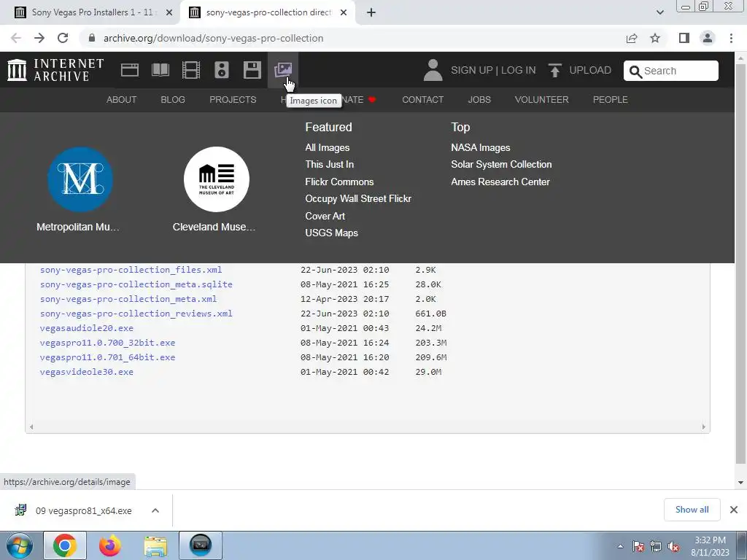Viewport: 747px width, 560px height.
Task: Open the PEOPLE menu item
Action: click(x=611, y=100)
